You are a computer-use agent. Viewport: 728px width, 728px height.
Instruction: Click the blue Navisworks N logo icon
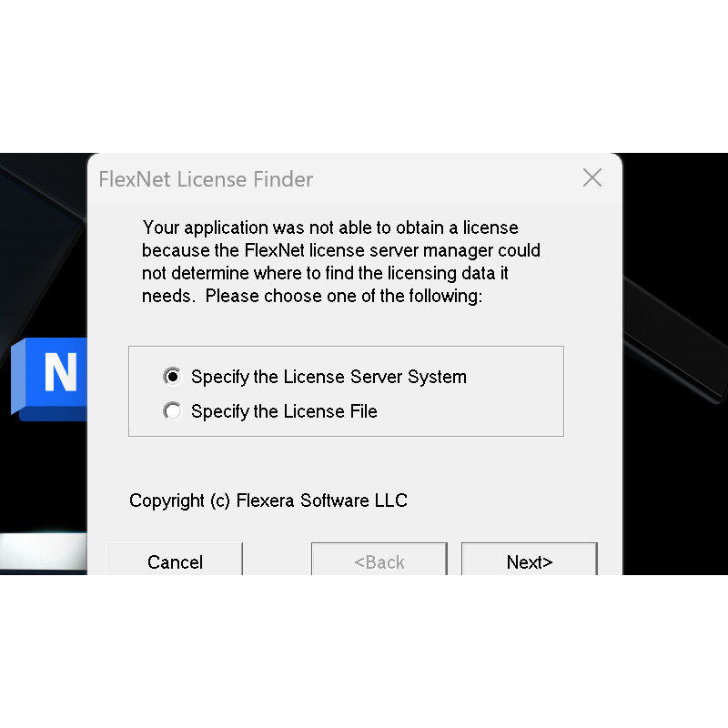[49, 379]
